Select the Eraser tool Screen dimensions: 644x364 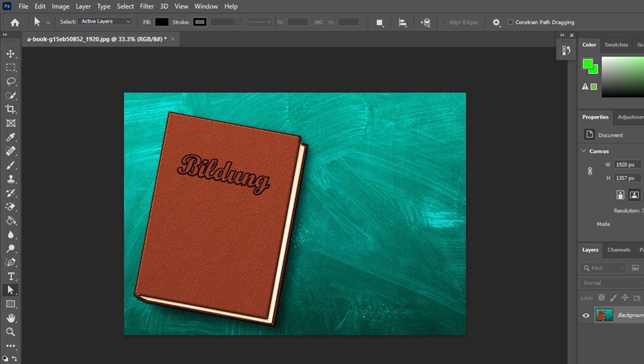tap(11, 206)
